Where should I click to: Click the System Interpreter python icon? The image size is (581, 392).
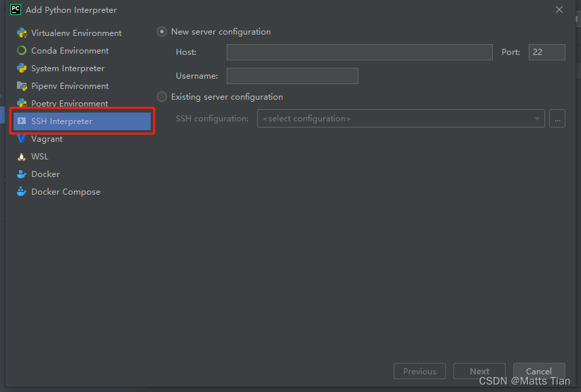(x=22, y=68)
